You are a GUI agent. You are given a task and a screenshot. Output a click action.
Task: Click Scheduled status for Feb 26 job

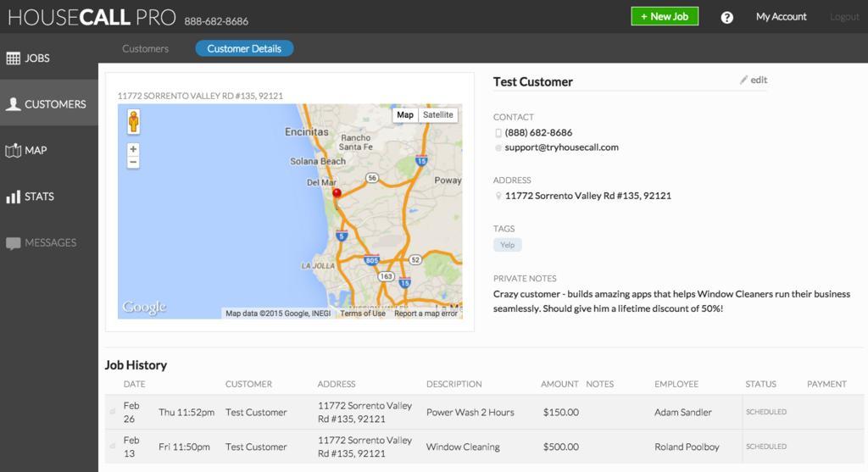pos(766,412)
